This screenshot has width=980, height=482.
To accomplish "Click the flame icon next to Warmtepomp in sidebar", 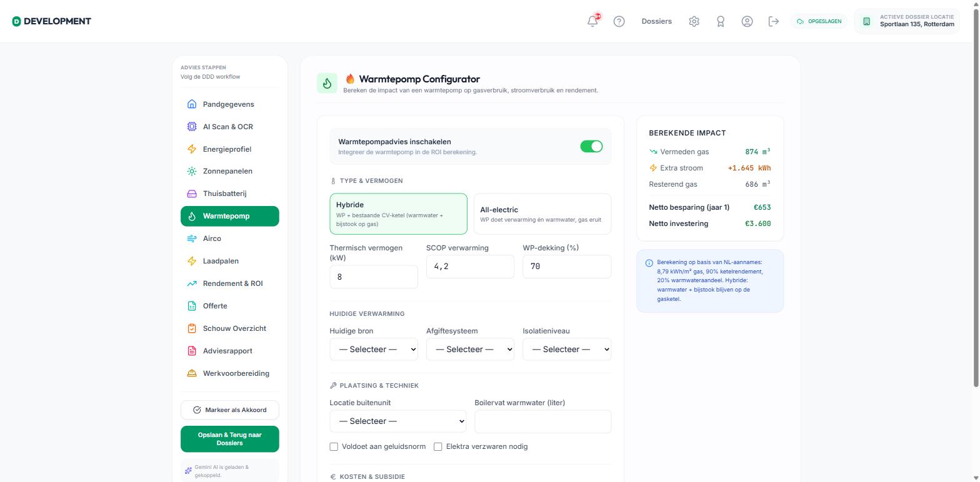I will [192, 216].
